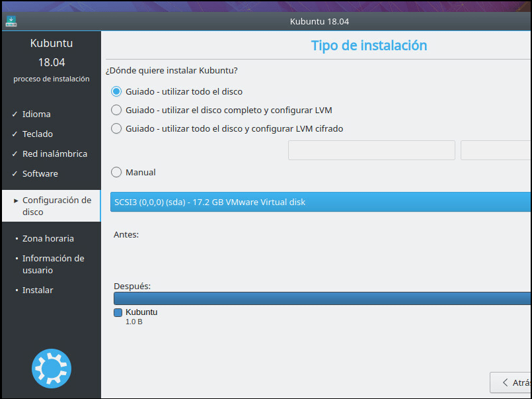
Task: Choose Guiado - utilizar el disco completo y configurar LVM
Action: (x=116, y=110)
